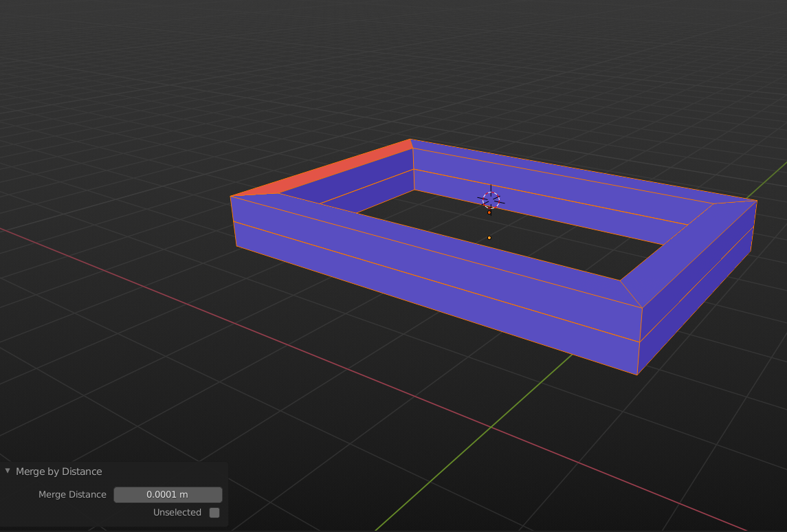
Task: Click the 3D cursor in viewport
Action: tap(491, 200)
